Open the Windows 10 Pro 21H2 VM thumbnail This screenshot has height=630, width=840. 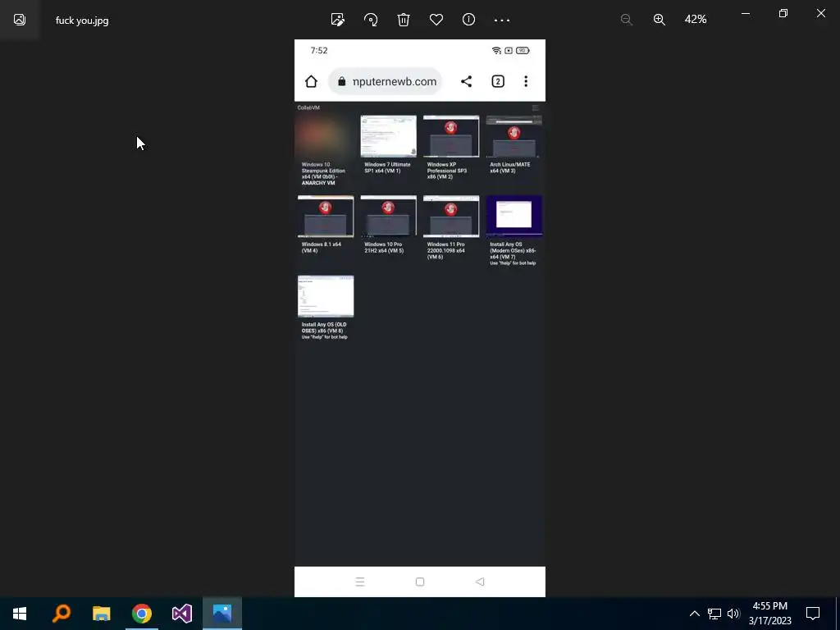coord(388,216)
